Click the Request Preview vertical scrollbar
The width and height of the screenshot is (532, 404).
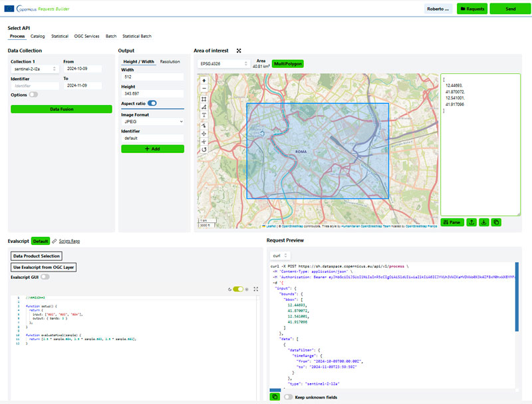517,297
